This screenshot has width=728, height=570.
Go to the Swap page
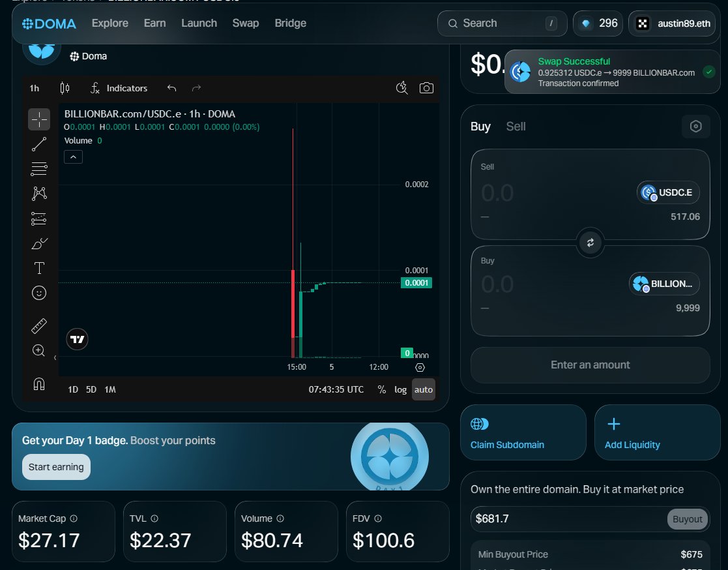[246, 23]
